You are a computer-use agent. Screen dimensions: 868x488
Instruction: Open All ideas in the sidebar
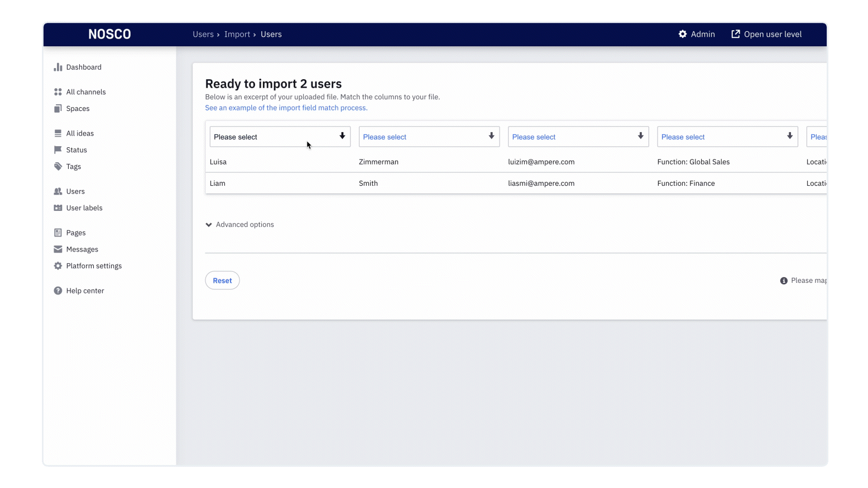coord(80,133)
